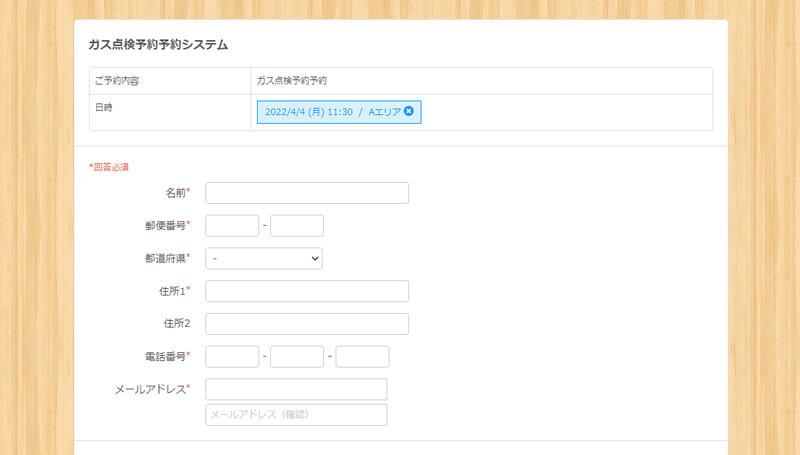Click the second 郵便番号 box

pyautogui.click(x=296, y=226)
